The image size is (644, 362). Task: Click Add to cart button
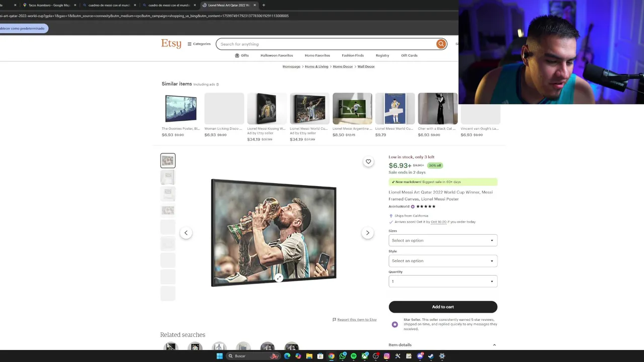click(443, 307)
